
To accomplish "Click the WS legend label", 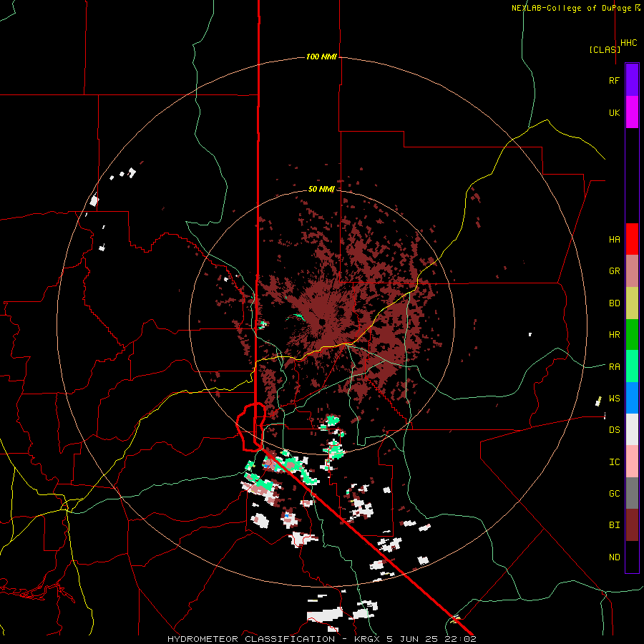I will point(614,399).
